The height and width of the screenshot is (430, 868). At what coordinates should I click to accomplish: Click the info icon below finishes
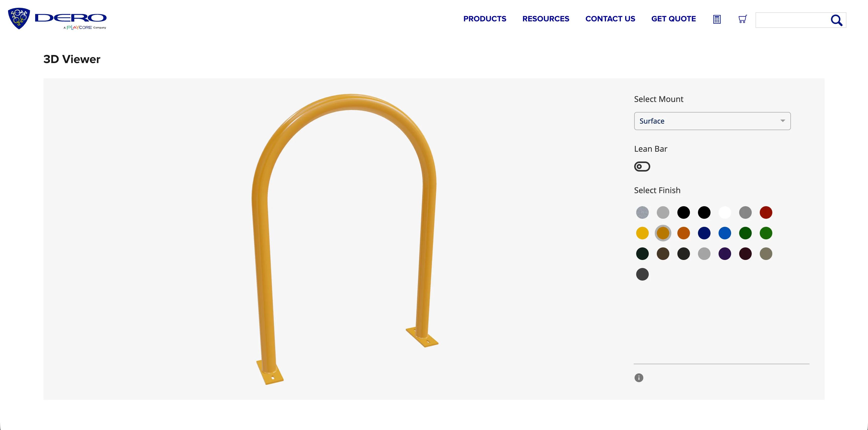(639, 378)
